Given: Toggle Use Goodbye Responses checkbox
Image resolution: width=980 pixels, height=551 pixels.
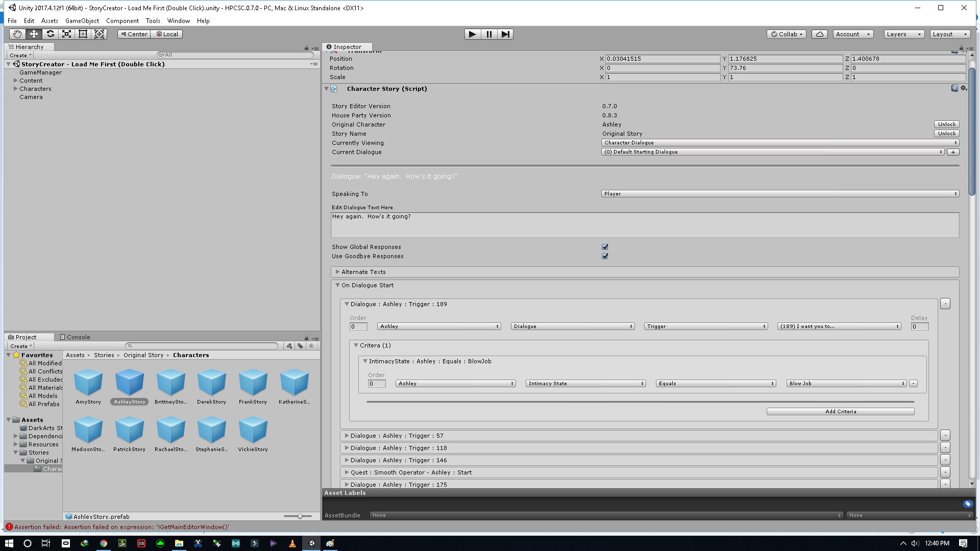Looking at the screenshot, I should tap(605, 256).
